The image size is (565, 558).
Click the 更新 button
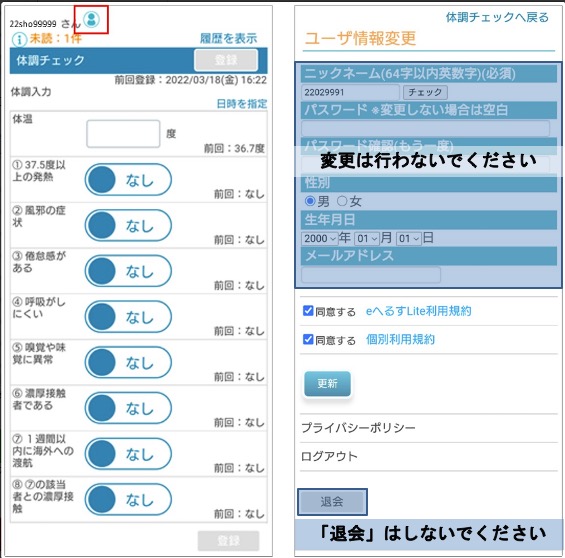click(327, 383)
